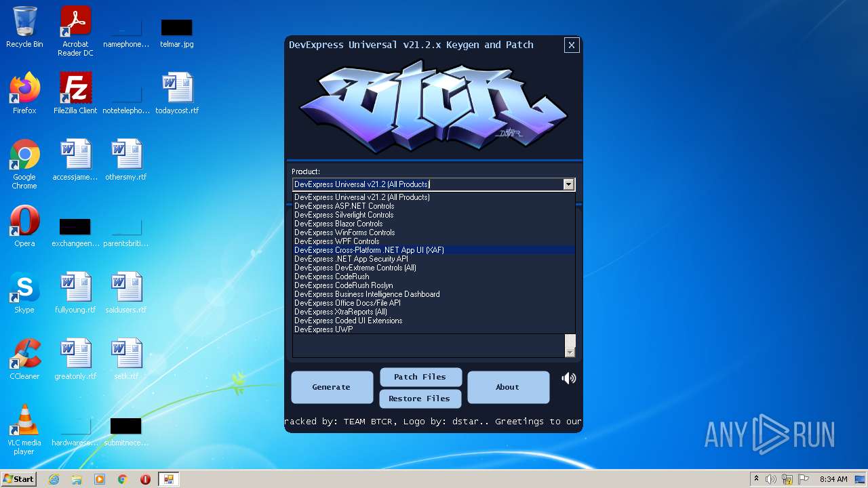Open the Product dropdown arrow
The width and height of the screenshot is (868, 488).
[569, 184]
